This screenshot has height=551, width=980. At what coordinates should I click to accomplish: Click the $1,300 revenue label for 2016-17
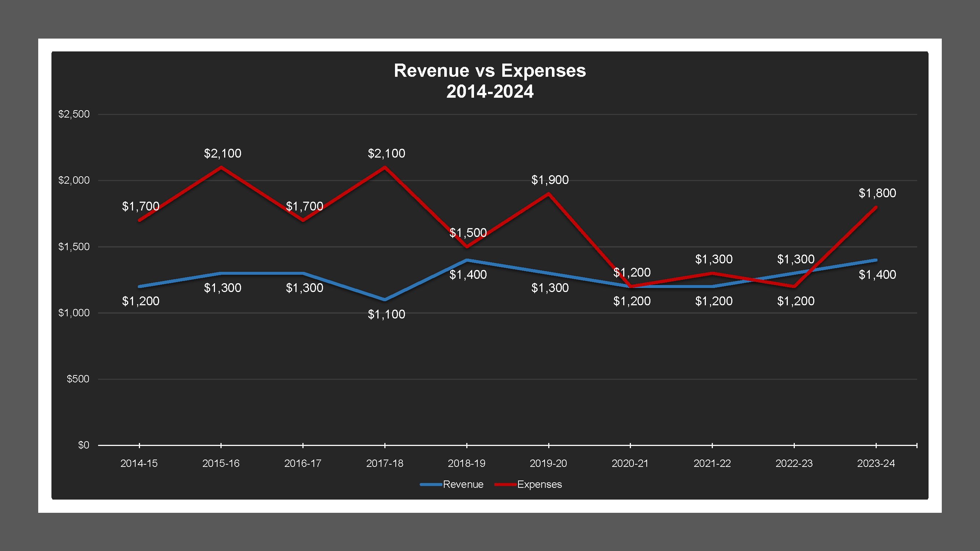point(305,288)
